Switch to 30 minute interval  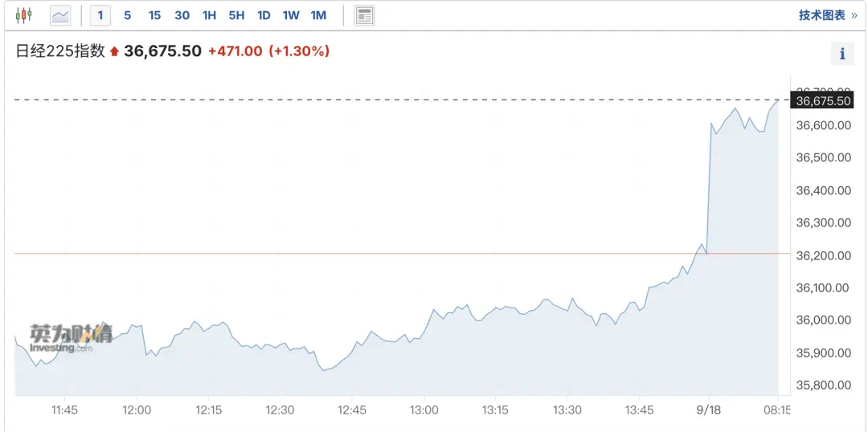[182, 15]
